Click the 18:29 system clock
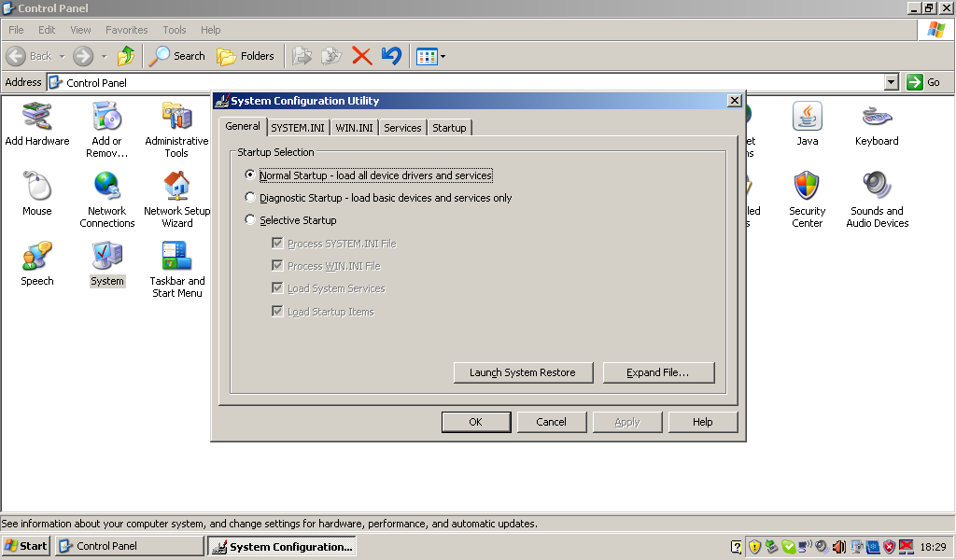The image size is (956, 560). pos(933,547)
